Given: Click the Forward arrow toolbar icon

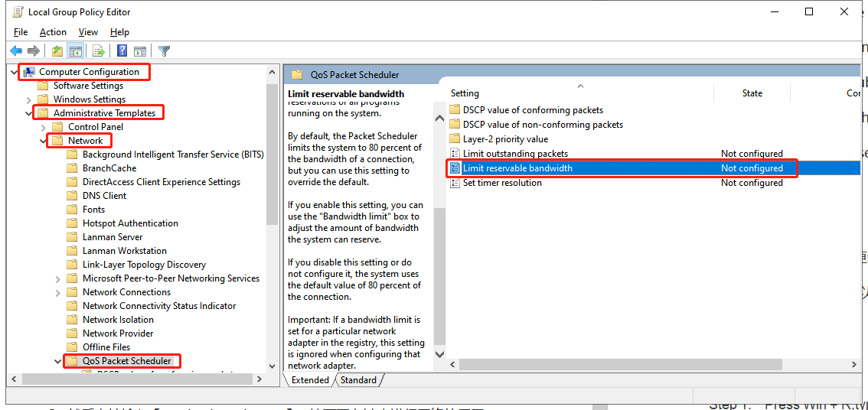Looking at the screenshot, I should tap(34, 51).
